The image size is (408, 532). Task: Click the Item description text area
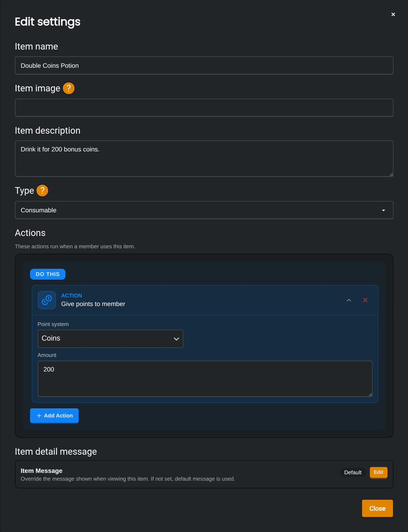click(x=204, y=158)
